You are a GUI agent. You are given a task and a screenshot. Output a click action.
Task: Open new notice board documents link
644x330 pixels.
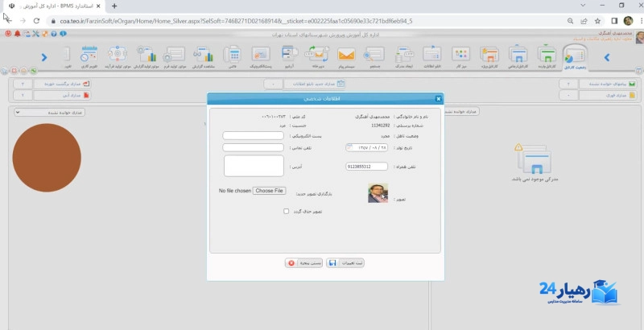point(315,84)
